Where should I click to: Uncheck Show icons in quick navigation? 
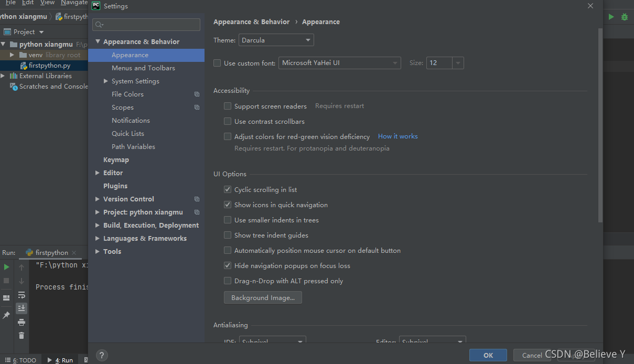228,205
